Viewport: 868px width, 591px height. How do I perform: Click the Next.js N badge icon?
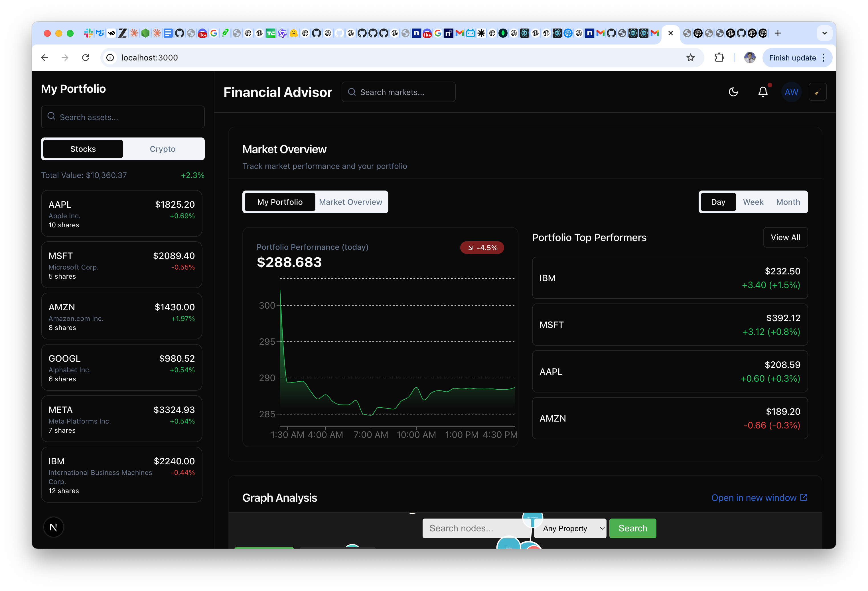53,527
